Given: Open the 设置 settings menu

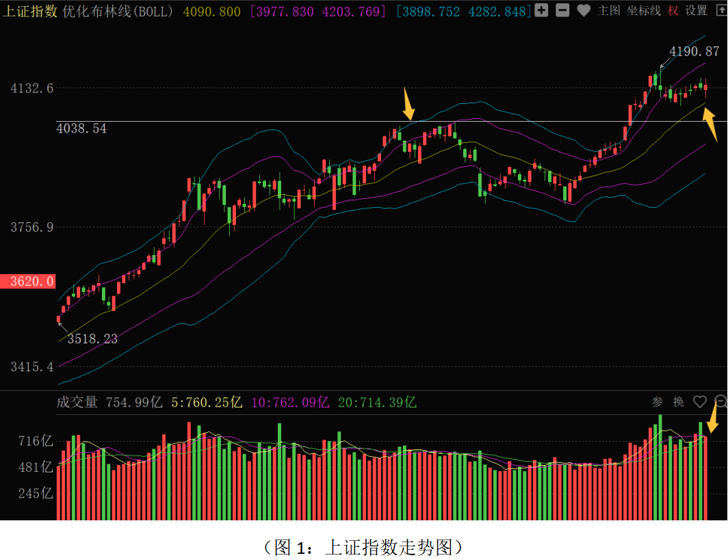Looking at the screenshot, I should tap(697, 10).
